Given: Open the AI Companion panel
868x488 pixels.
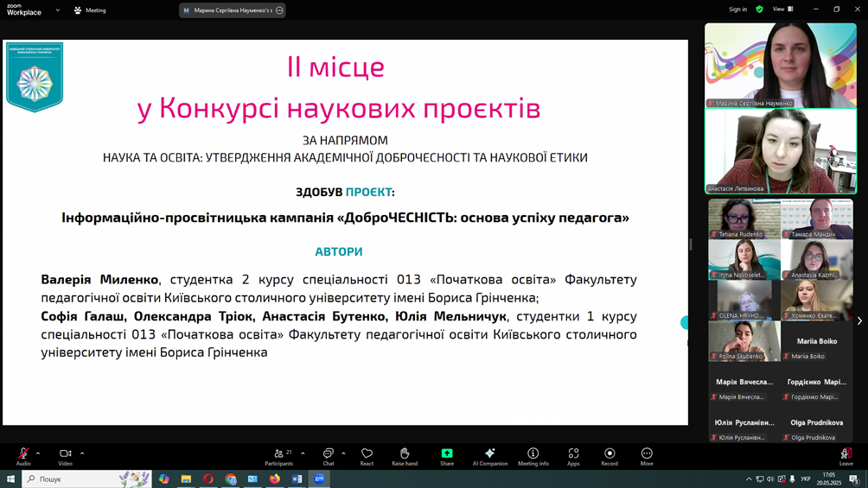Looking at the screenshot, I should click(x=489, y=455).
